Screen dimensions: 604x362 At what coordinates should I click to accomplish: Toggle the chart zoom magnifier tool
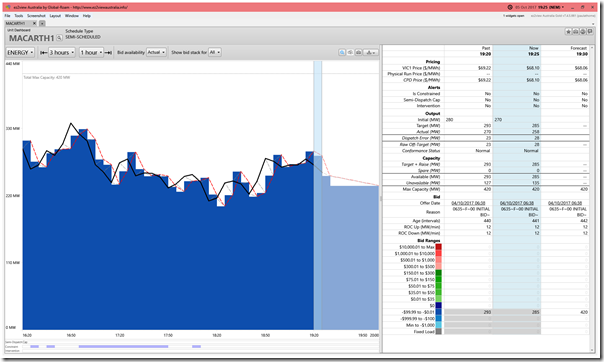(342, 52)
